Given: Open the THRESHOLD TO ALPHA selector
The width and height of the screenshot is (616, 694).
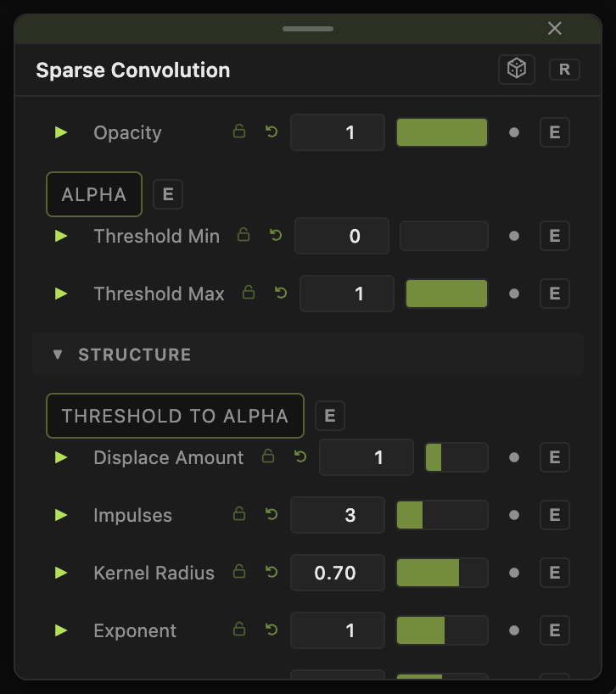Looking at the screenshot, I should tap(176, 416).
